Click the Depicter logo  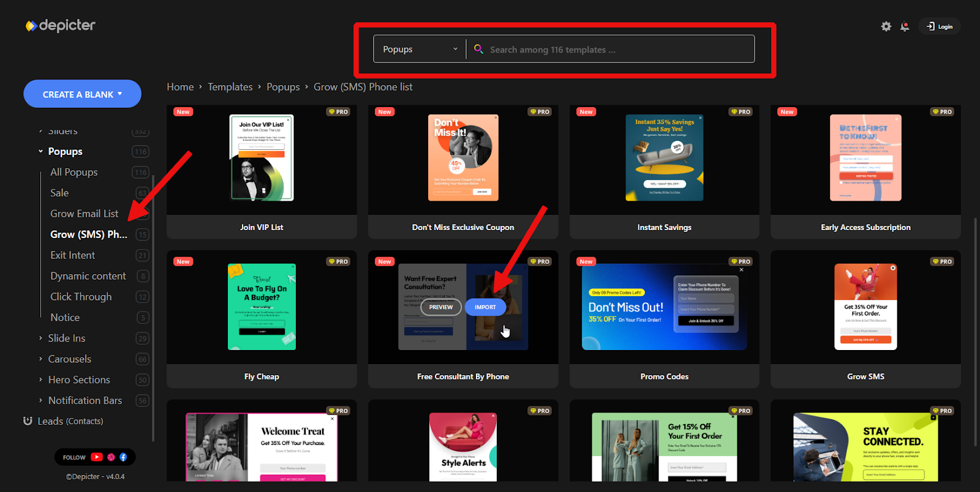pos(60,26)
